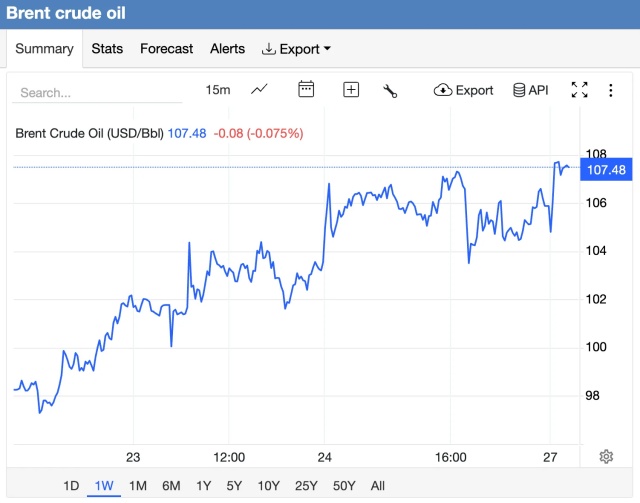Image resolution: width=640 pixels, height=503 pixels.
Task: Click the cloud Export button in toolbar
Action: [x=464, y=90]
